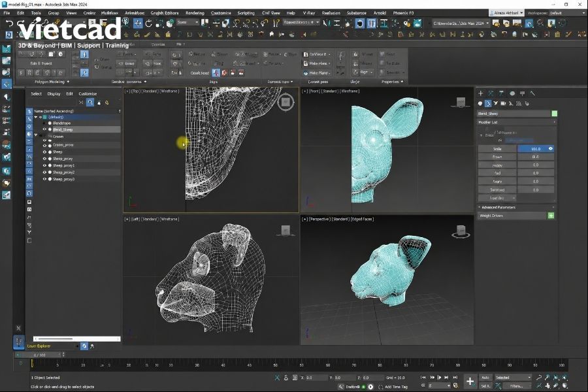The image size is (588, 392).
Task: Click the Weight Drivers label
Action: point(491,216)
